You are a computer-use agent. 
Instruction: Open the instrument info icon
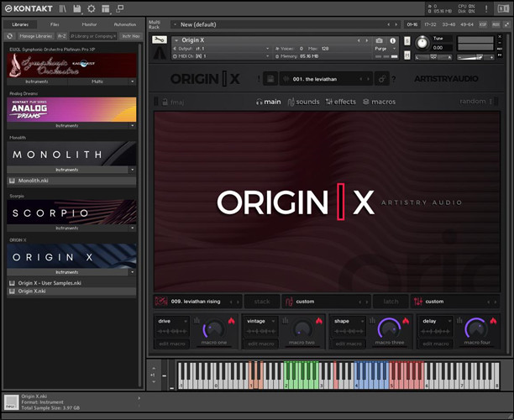[x=393, y=40]
